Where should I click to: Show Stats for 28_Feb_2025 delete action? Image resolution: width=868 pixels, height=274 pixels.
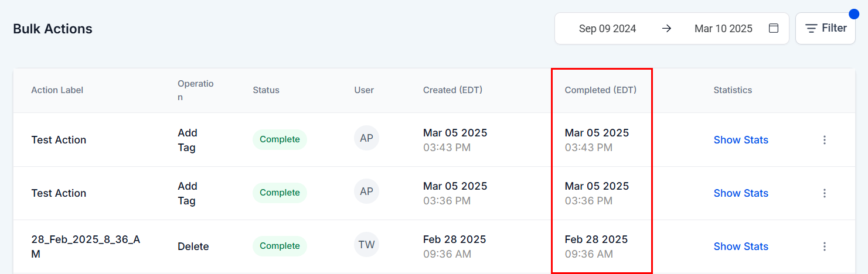740,246
